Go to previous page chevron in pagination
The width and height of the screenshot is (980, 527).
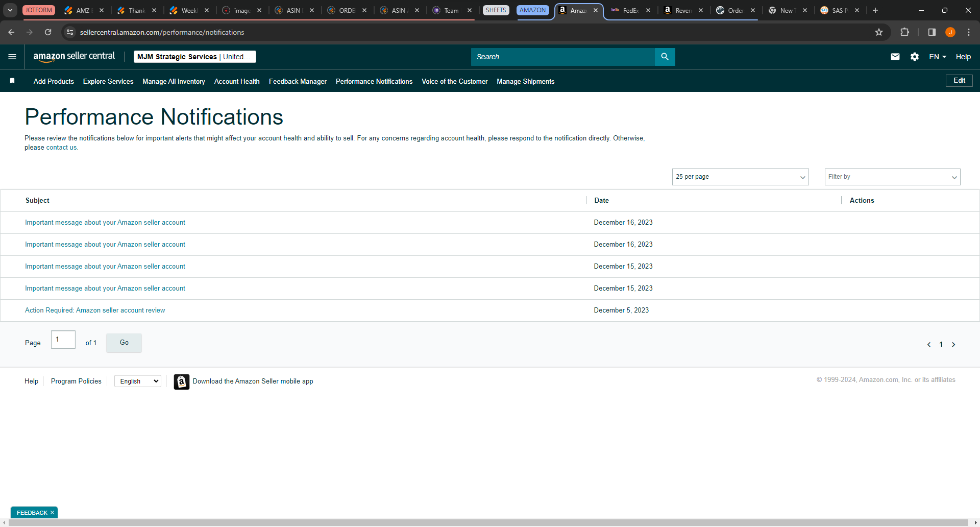[929, 345]
